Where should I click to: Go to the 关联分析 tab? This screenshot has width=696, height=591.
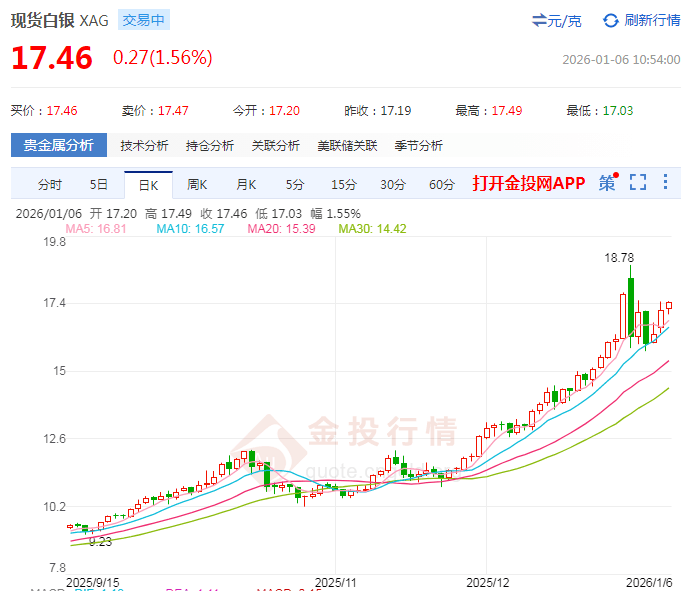click(x=275, y=145)
